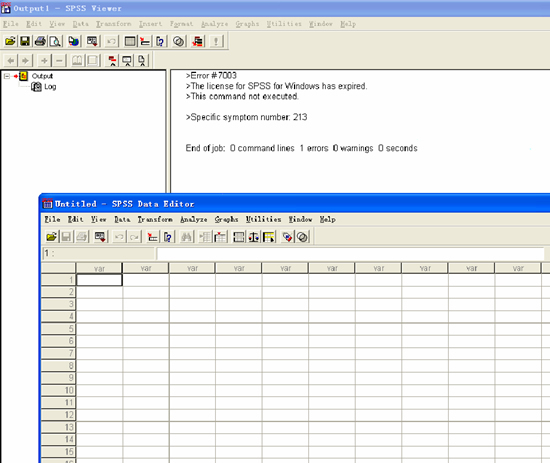Select the Log item in outline
Image resolution: width=550 pixels, height=463 pixels.
tap(50, 87)
